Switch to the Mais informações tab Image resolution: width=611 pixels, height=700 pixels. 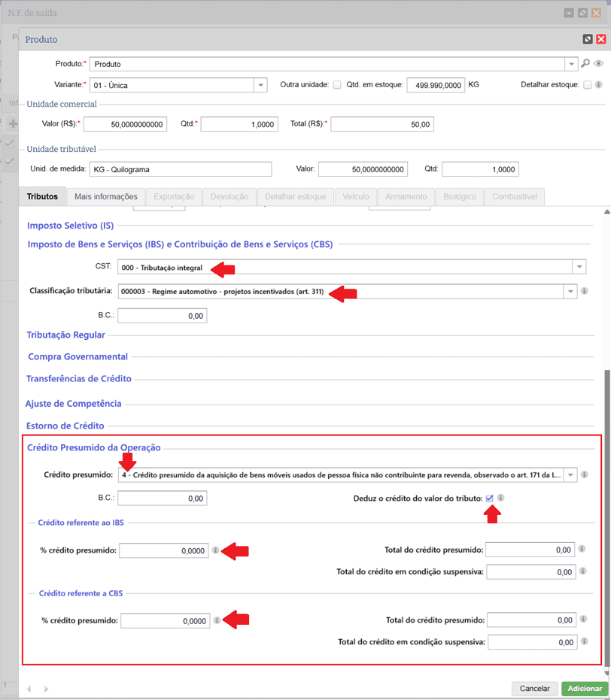105,197
